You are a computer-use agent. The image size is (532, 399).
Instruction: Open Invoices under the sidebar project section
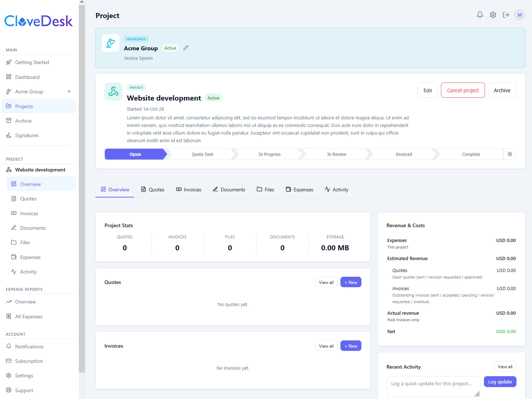(41, 213)
